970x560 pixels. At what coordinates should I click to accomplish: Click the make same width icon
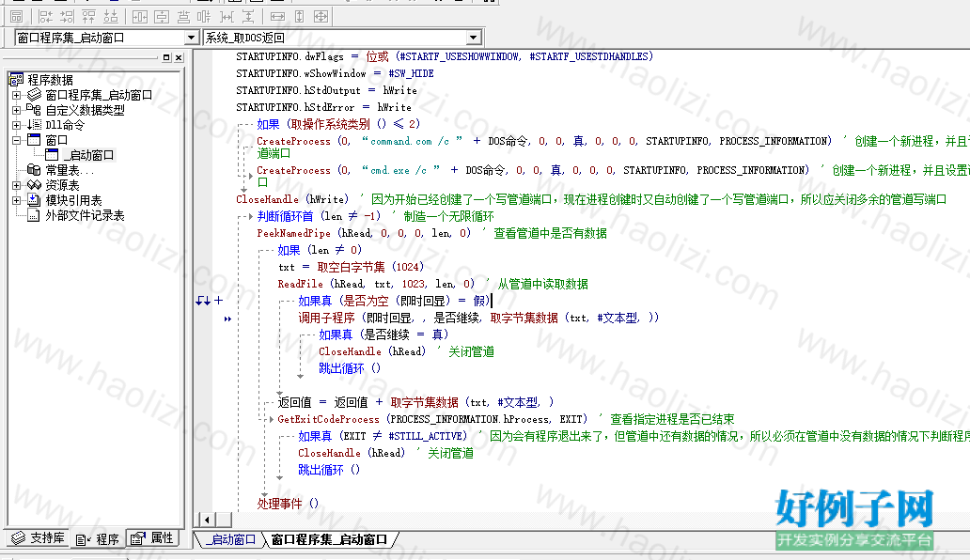pos(278,17)
